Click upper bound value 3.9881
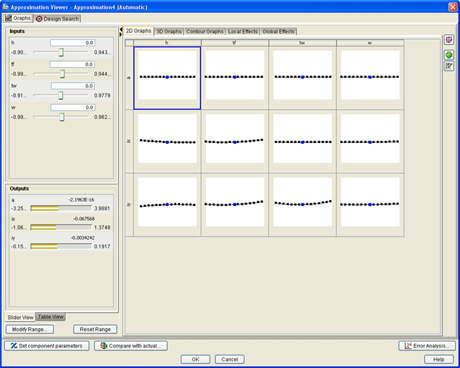Viewport: 460px width, 368px height. pyautogui.click(x=102, y=208)
